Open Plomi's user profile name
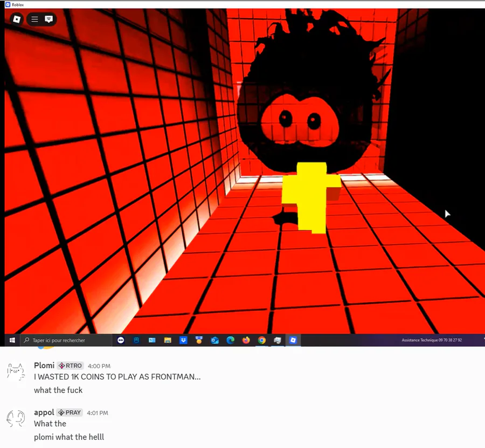This screenshot has width=485, height=448. [44, 366]
